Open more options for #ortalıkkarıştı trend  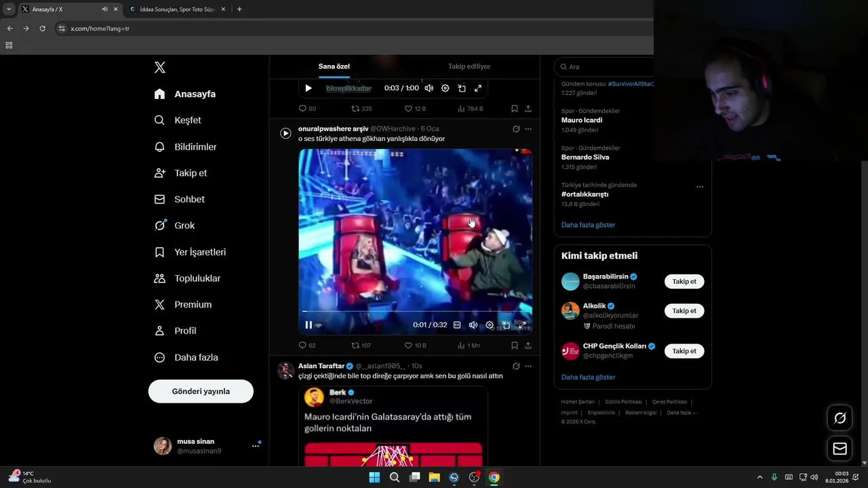click(700, 187)
